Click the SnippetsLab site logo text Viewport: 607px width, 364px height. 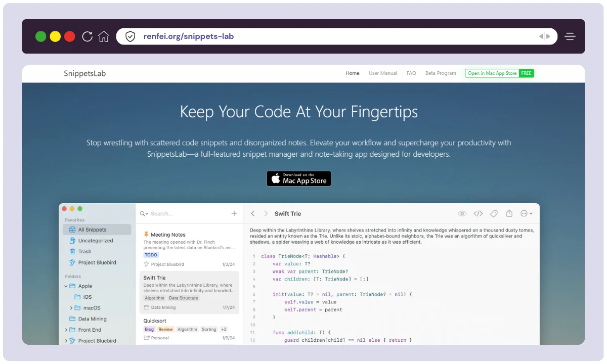tap(85, 73)
